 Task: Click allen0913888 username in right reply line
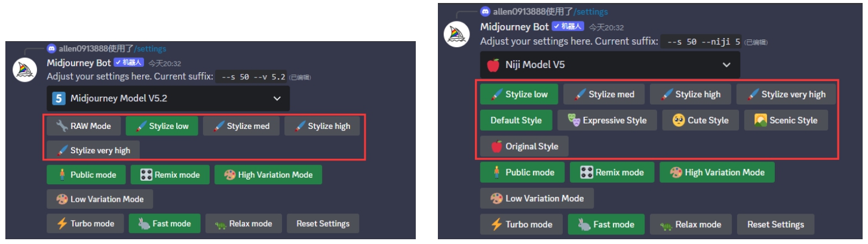[x=520, y=11]
